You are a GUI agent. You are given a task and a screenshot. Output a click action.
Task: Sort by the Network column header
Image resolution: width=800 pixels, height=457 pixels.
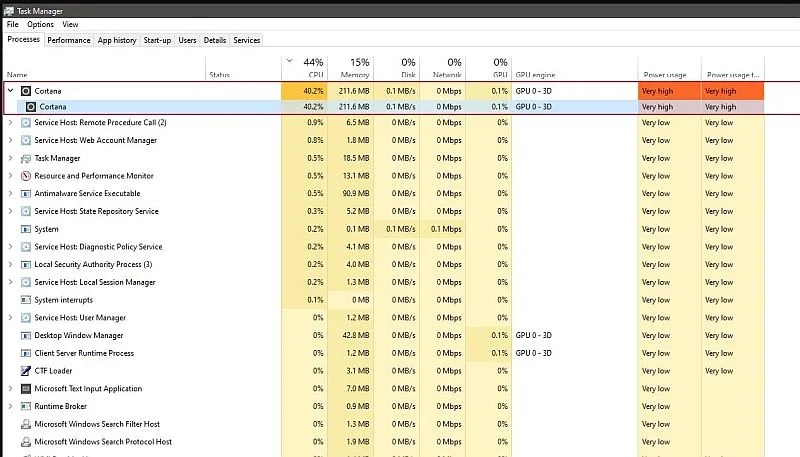tap(442, 68)
